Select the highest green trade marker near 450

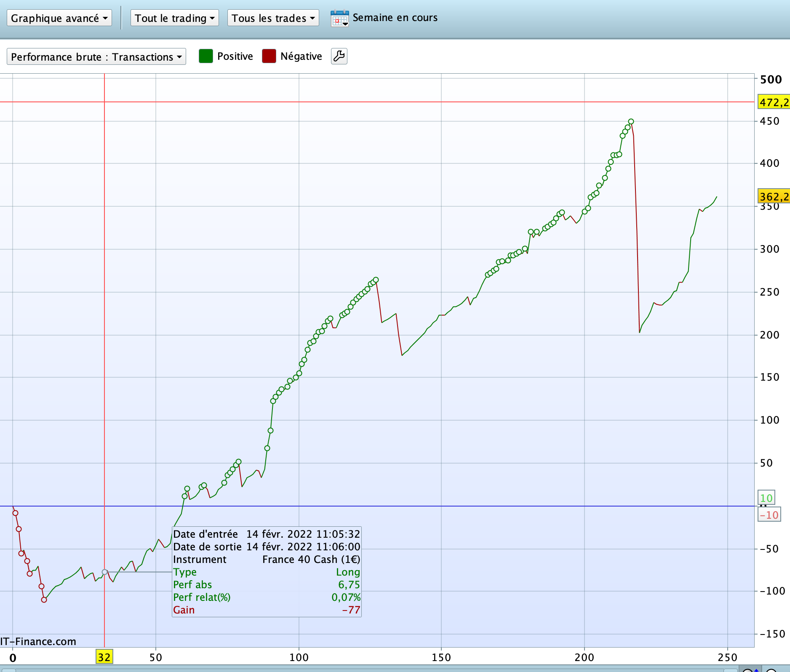point(631,122)
